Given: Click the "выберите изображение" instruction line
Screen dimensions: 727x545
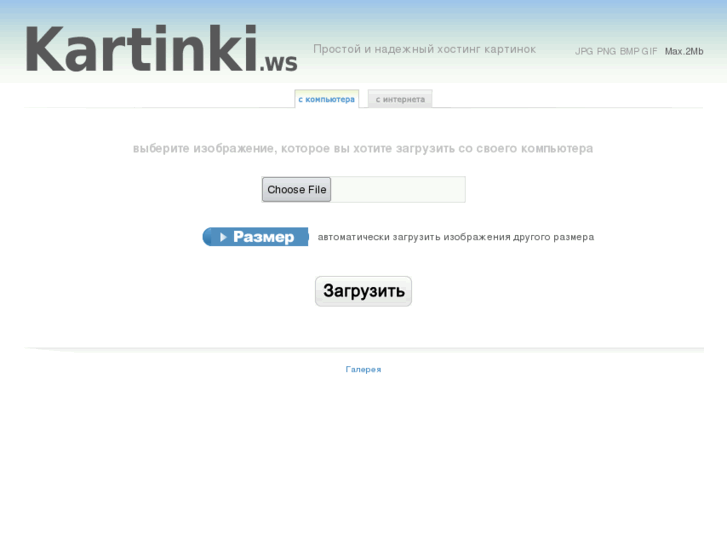Looking at the screenshot, I should [x=363, y=148].
